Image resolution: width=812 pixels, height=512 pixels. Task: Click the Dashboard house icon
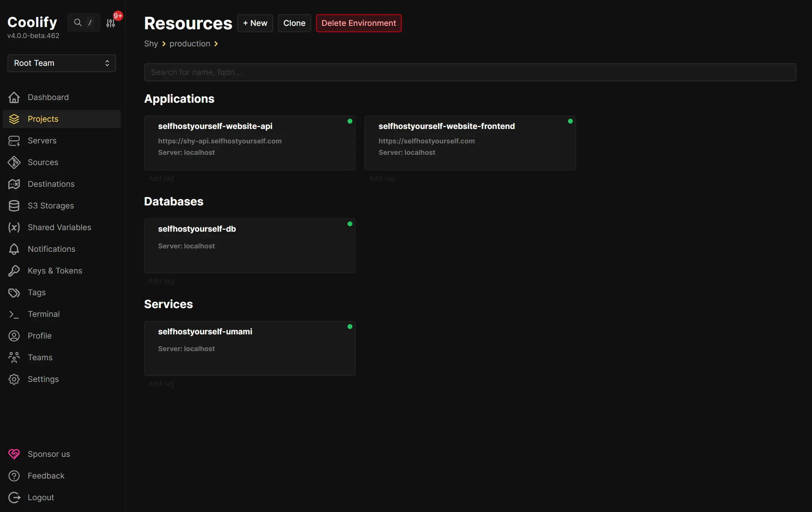(x=14, y=97)
